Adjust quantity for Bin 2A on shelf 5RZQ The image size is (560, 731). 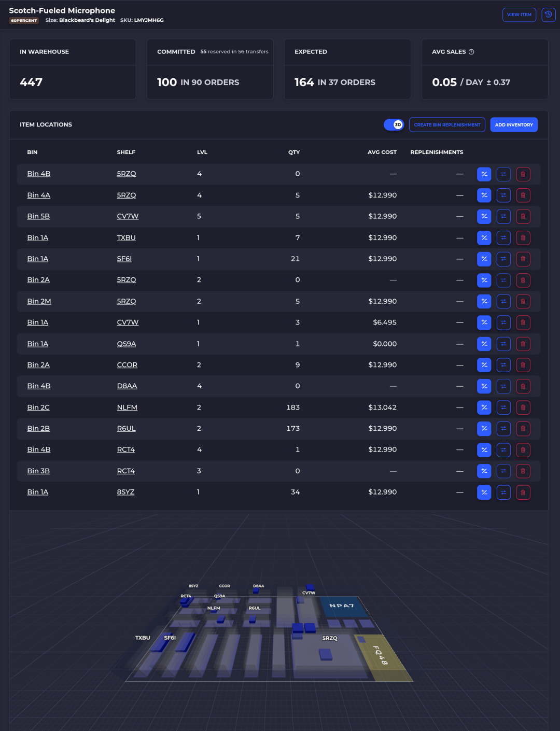[484, 280]
